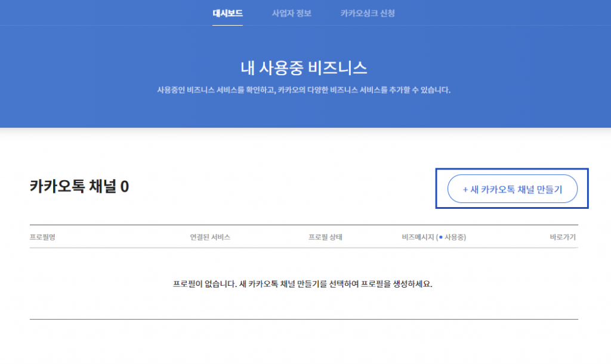Select the 연결된 서비스 column header
The height and width of the screenshot is (364, 611).
(x=210, y=237)
